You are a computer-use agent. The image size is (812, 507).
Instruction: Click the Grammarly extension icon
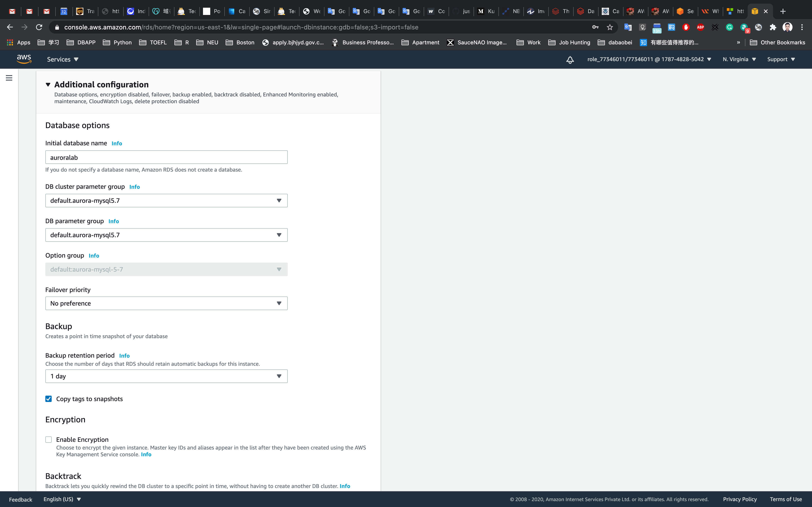click(x=729, y=27)
